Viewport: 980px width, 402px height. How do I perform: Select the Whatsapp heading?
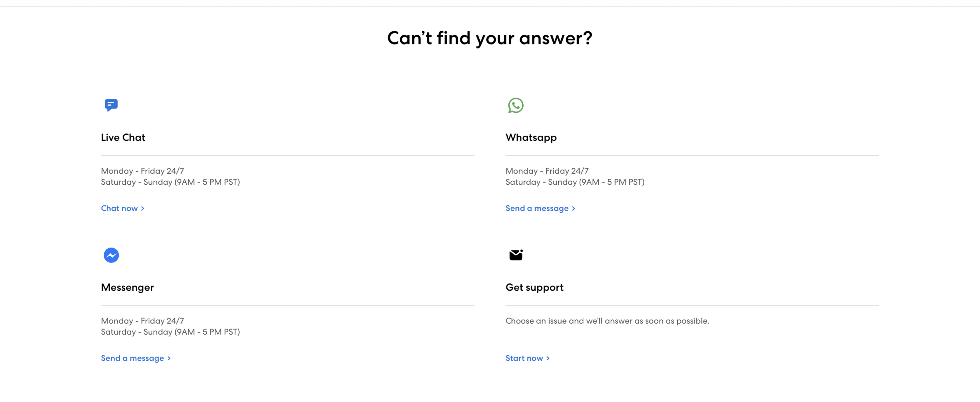pos(531,138)
